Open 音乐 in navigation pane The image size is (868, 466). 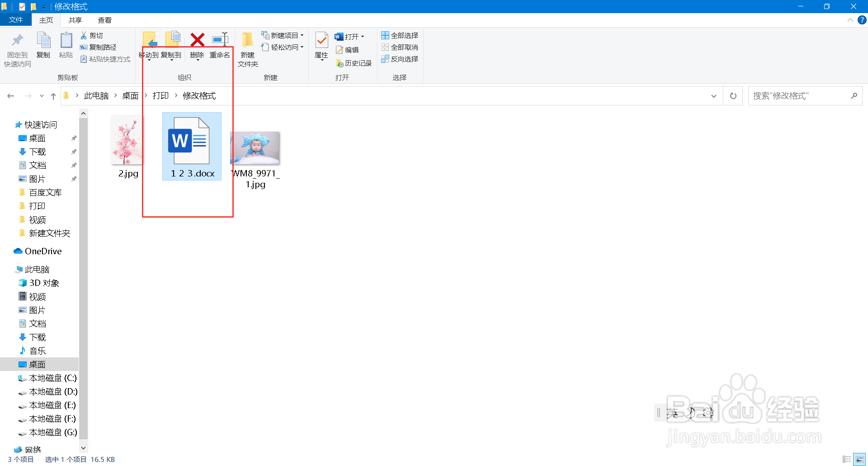click(38, 351)
